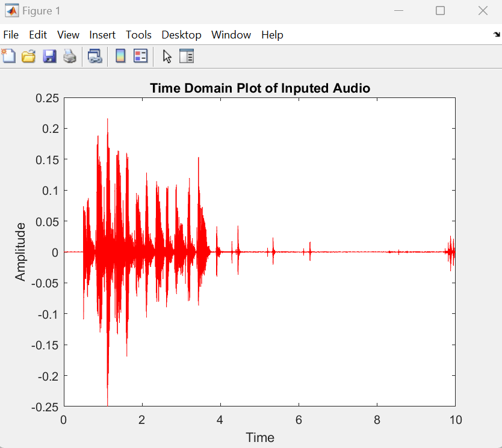502x448 pixels.
Task: Open a file with folder icon
Action: [29, 57]
